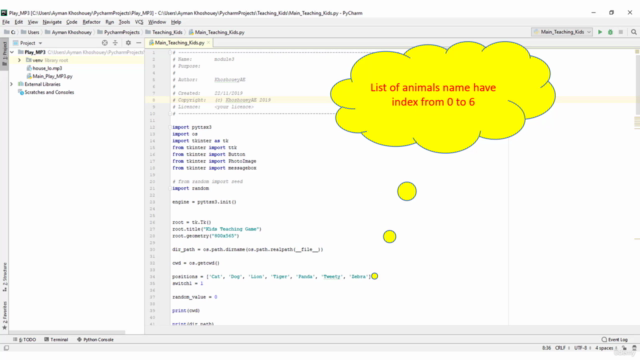This screenshot has height=360, width=640.
Task: Toggle the Project side tool button
Action: 4,53
